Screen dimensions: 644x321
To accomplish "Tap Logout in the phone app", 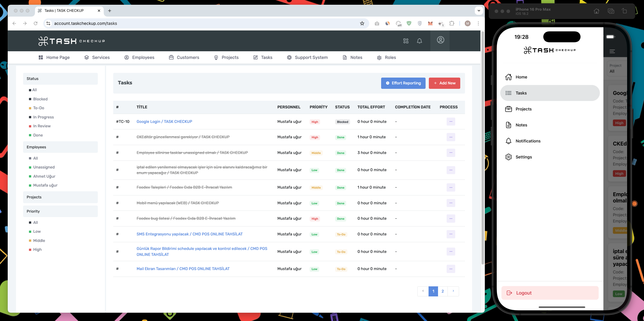I will point(550,293).
